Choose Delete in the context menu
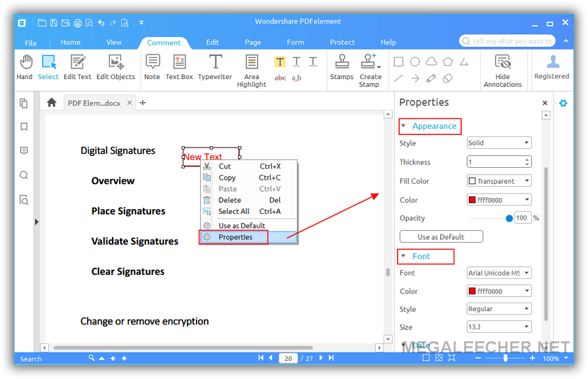588x379 pixels. (249, 200)
